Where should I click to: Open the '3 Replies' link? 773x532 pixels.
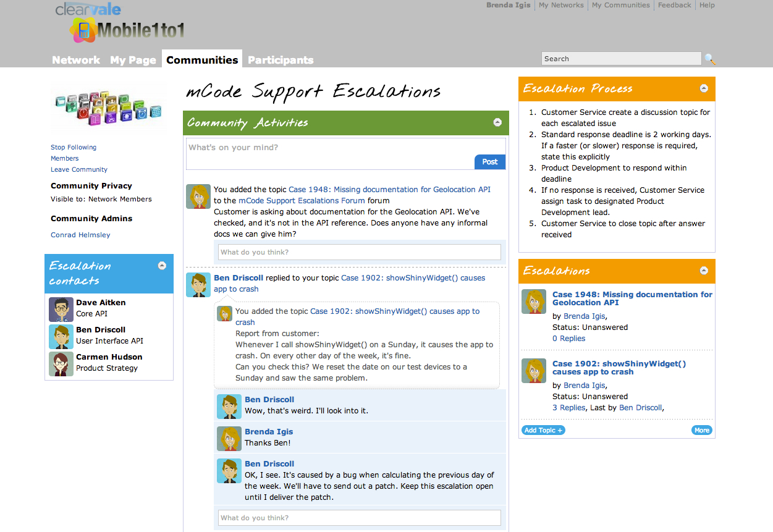pos(568,408)
